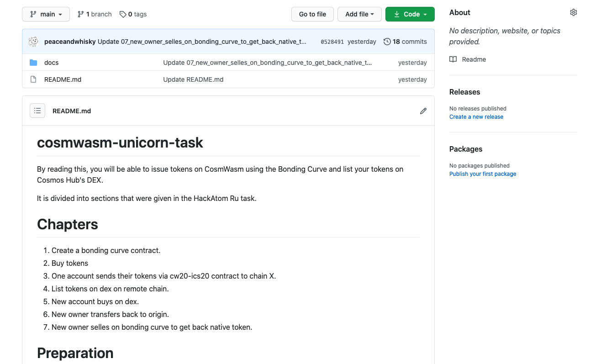Click Publish your first package link
This screenshot has height=364, width=590.
(x=482, y=174)
